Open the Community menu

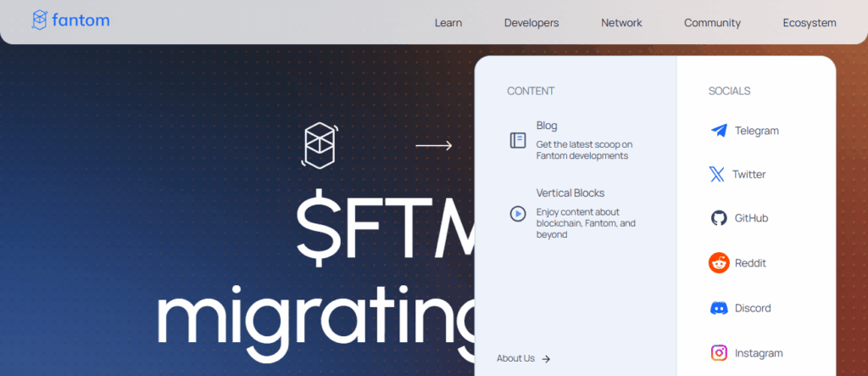pyautogui.click(x=712, y=23)
